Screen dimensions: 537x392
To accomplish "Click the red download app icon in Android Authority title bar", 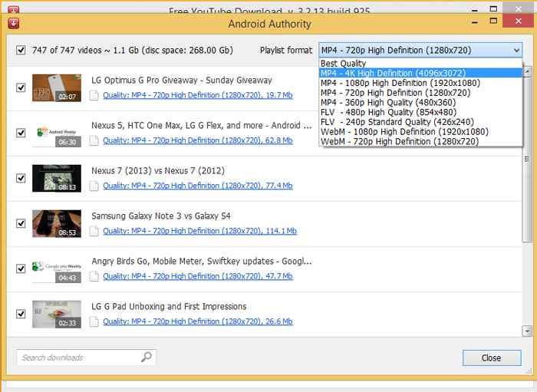I will pos(13,24).
